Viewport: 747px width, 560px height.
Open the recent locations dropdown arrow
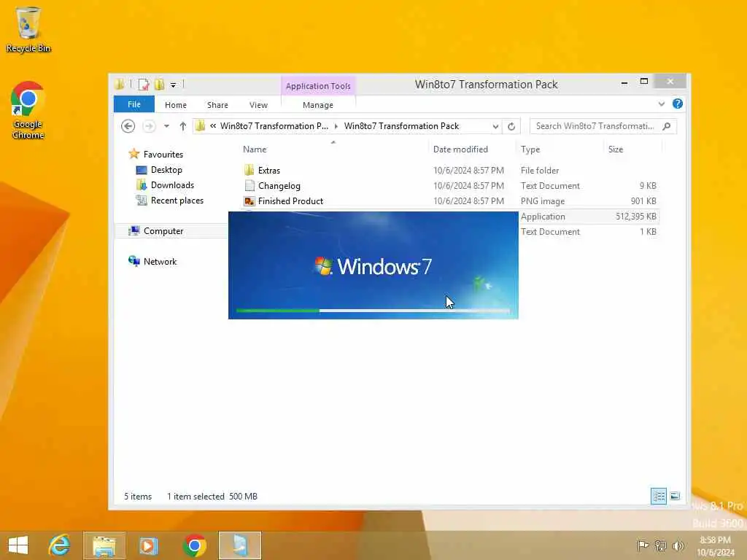[x=166, y=126]
